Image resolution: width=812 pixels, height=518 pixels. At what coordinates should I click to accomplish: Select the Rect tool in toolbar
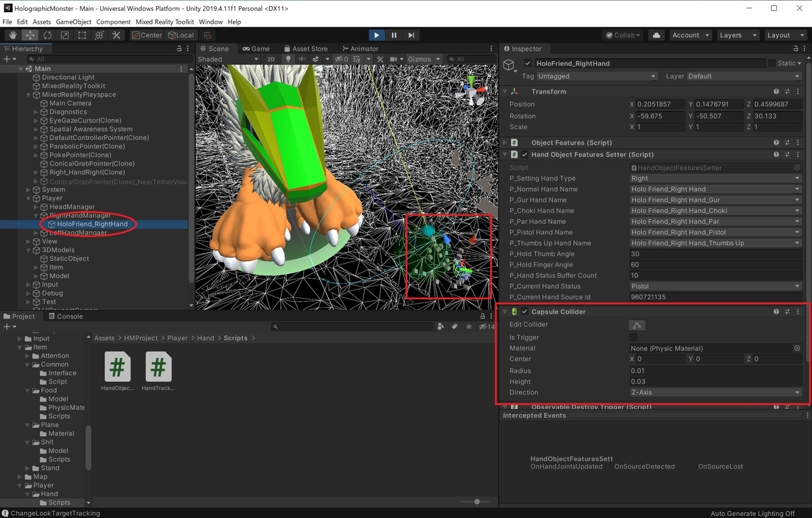[x=82, y=35]
